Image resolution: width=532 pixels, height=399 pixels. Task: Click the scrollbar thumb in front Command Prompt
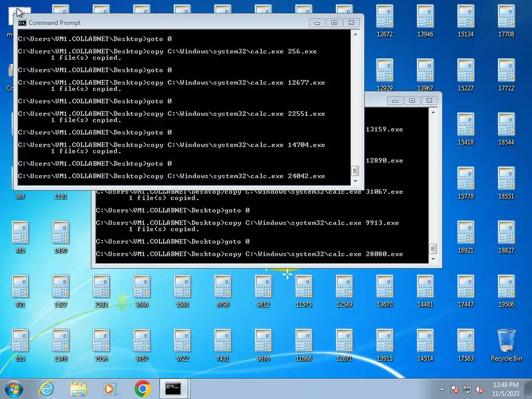[x=355, y=170]
